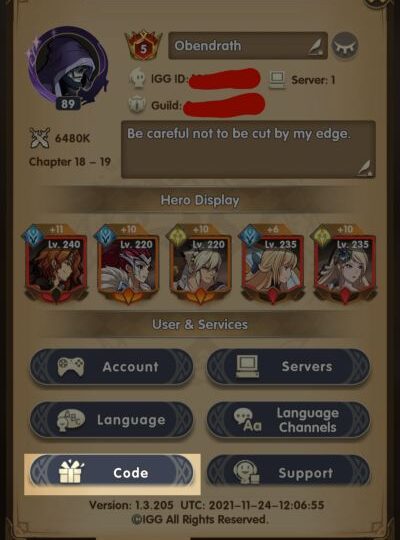Open the Account button
The image size is (400, 540).
point(111,367)
